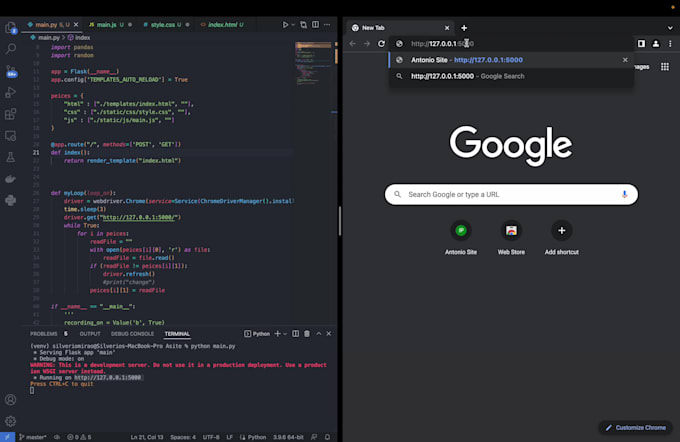Image resolution: width=680 pixels, height=442 pixels.
Task: Run the Python file with play button
Action: [285, 25]
